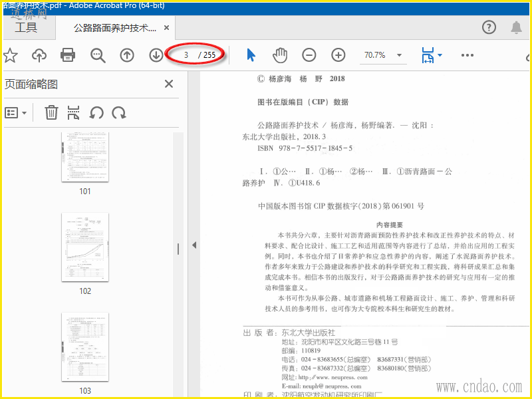Click the text 图书在版编目 (CIP) 数据
The image size is (532, 399).
pyautogui.click(x=303, y=102)
